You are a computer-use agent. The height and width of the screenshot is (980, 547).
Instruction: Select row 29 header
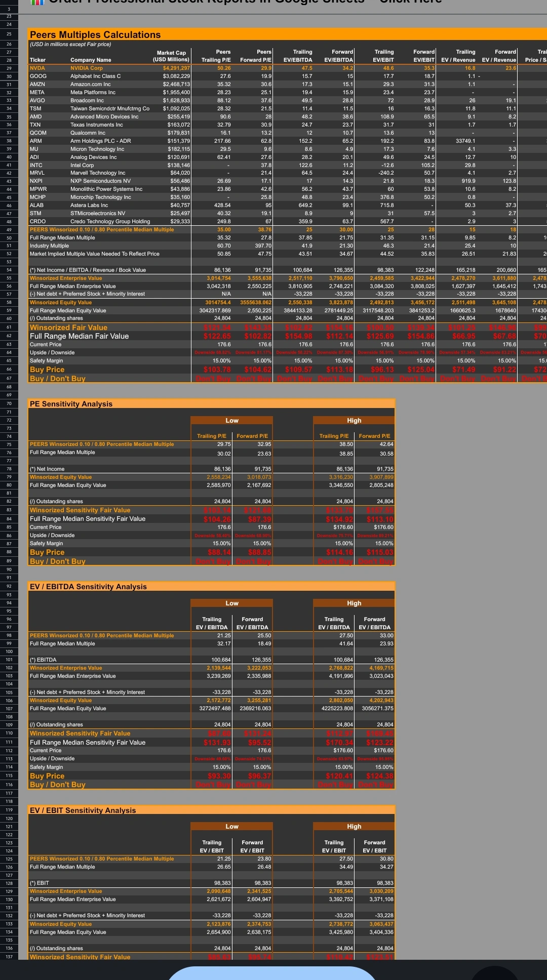pyautogui.click(x=9, y=68)
